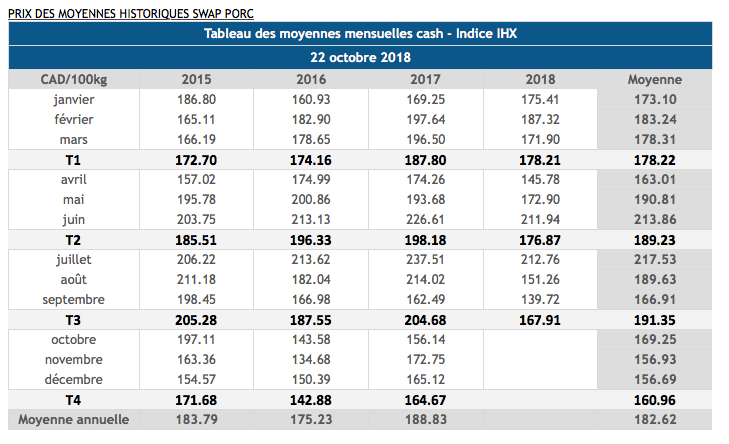Select the T1 quarter row label

[x=74, y=159]
